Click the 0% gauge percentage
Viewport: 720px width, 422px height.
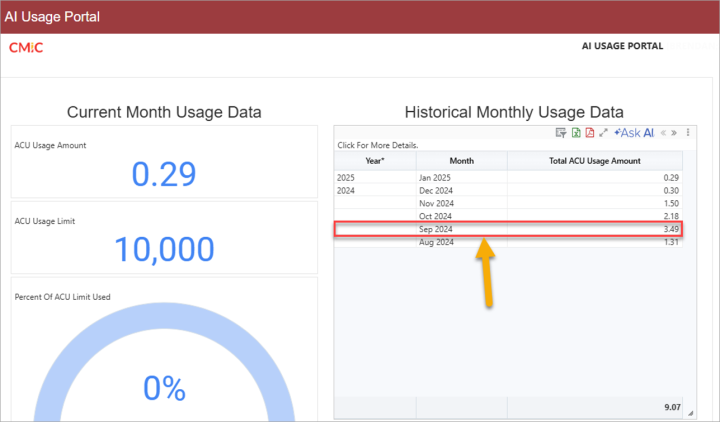(164, 388)
